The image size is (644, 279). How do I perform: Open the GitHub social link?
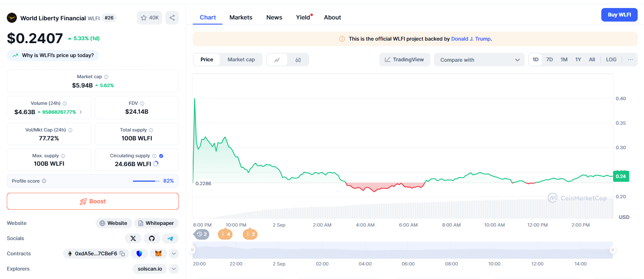pyautogui.click(x=152, y=238)
